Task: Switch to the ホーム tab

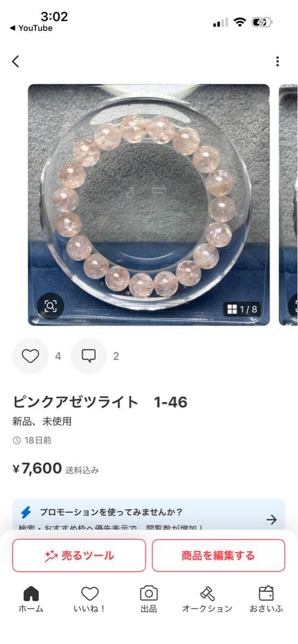Action: (x=31, y=600)
